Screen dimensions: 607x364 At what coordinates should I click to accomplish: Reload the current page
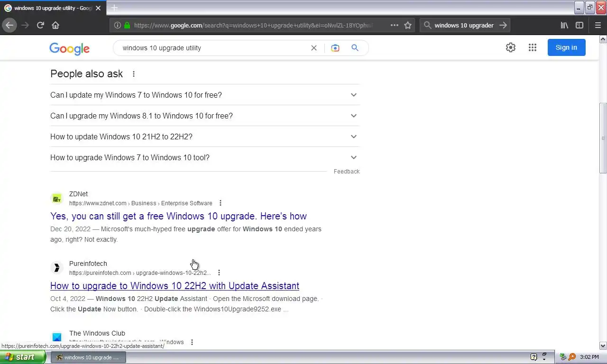[40, 25]
